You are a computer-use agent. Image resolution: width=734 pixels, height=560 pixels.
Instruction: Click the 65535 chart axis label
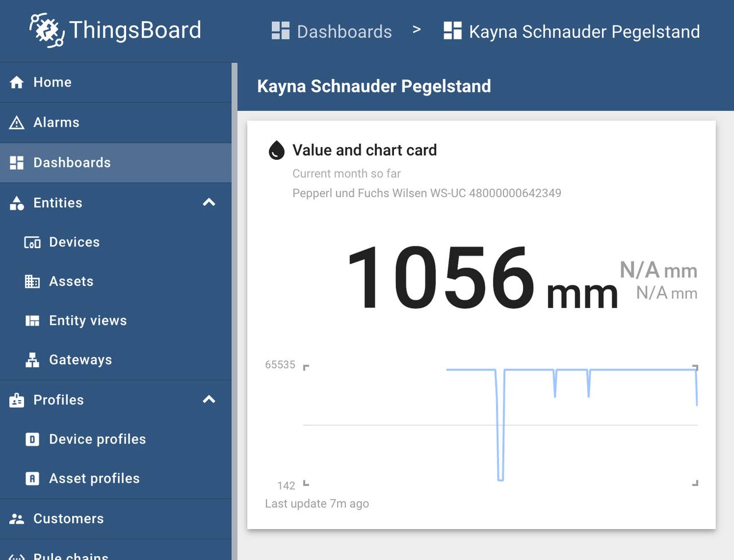coord(280,365)
